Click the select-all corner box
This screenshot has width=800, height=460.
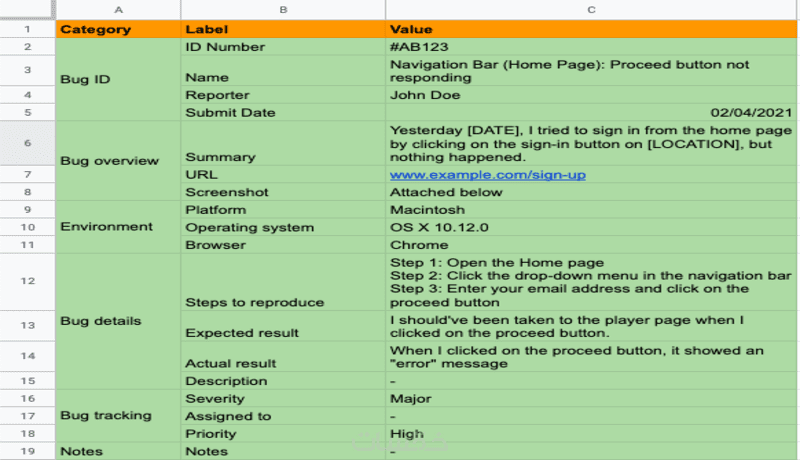[x=28, y=10]
